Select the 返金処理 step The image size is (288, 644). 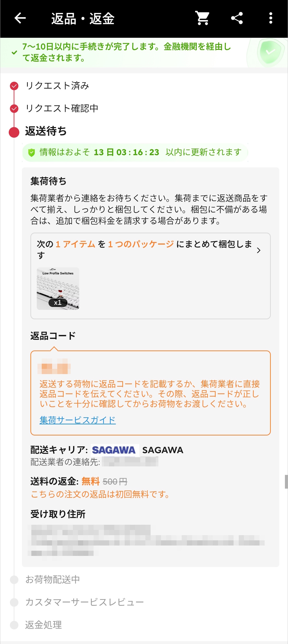point(43,625)
